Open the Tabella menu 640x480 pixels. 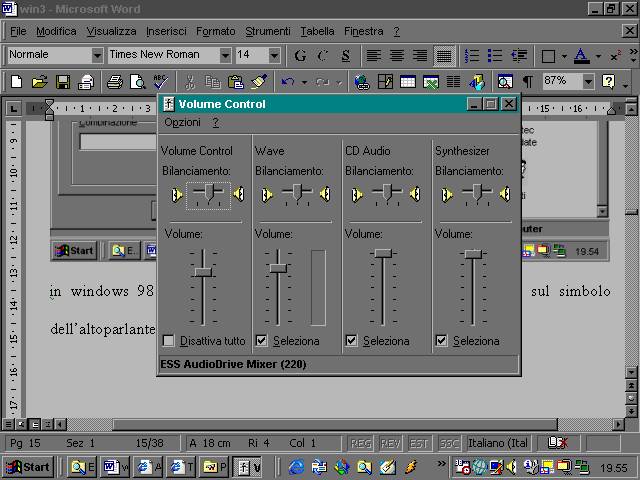tap(318, 31)
